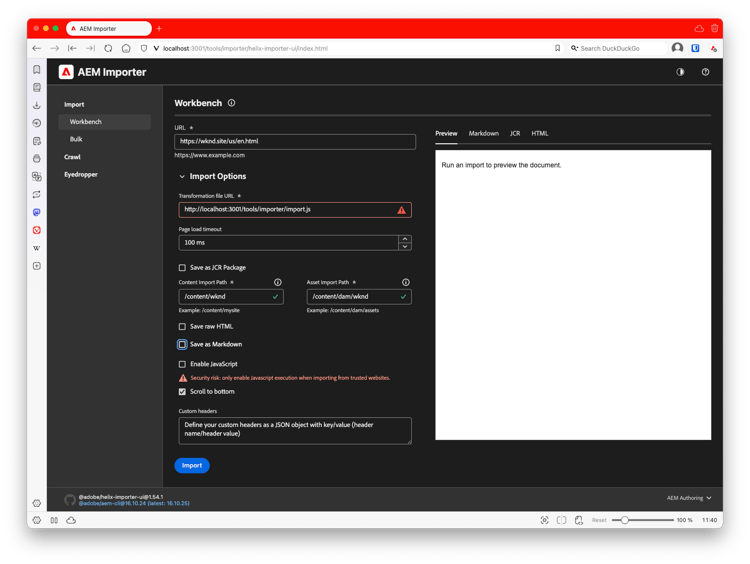Check the Enable JavaScript checkbox
750x564 pixels.
[182, 365]
